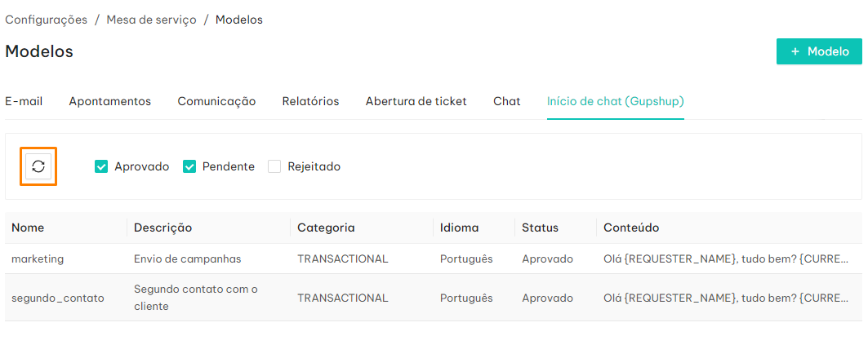Navigate to Mesa de serviço breadcrumb
868x358 pixels.
pyautogui.click(x=152, y=20)
